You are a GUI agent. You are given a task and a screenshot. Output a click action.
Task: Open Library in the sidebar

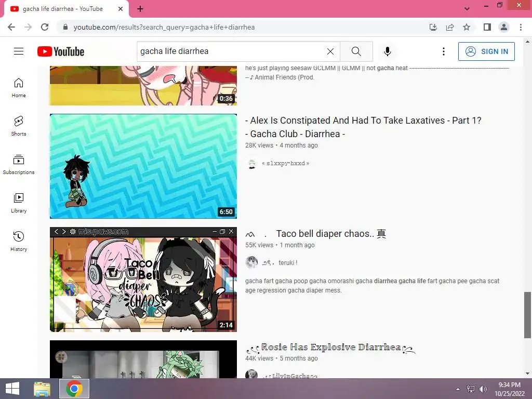coord(19,203)
